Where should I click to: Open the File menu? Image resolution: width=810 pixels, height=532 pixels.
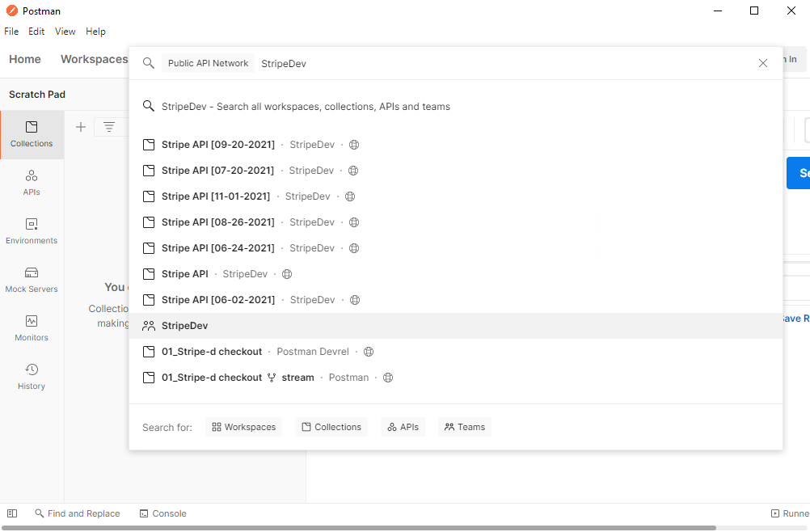(11, 31)
